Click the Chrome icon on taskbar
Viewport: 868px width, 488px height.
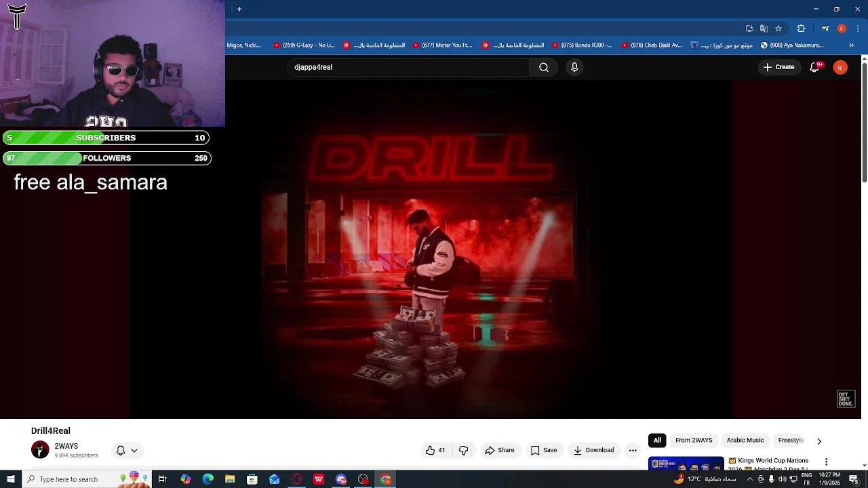[x=385, y=479]
